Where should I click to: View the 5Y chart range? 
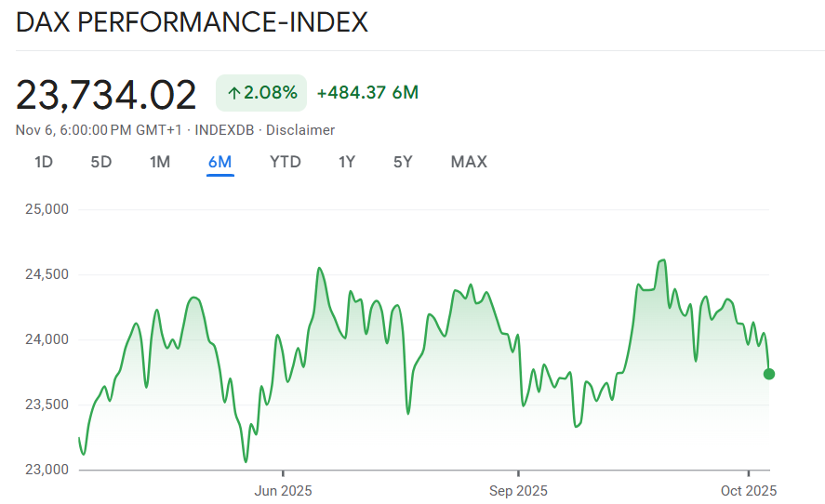tap(403, 162)
